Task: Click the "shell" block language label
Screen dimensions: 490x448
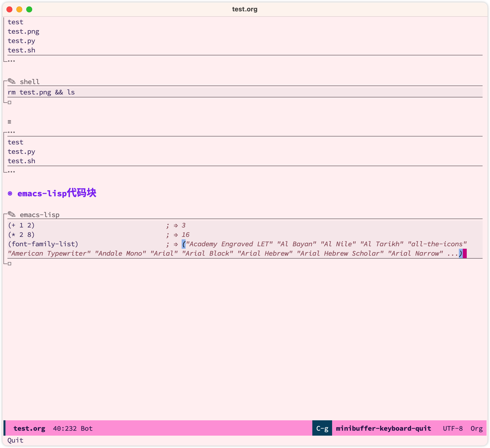Action: pos(30,82)
